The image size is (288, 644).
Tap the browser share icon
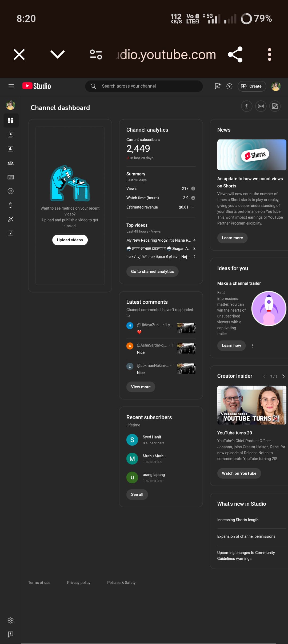[x=235, y=54]
